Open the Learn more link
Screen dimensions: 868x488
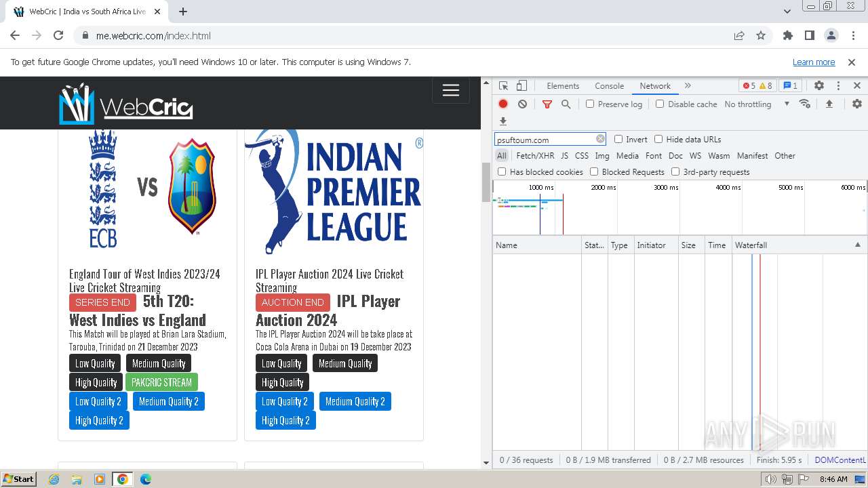click(814, 62)
